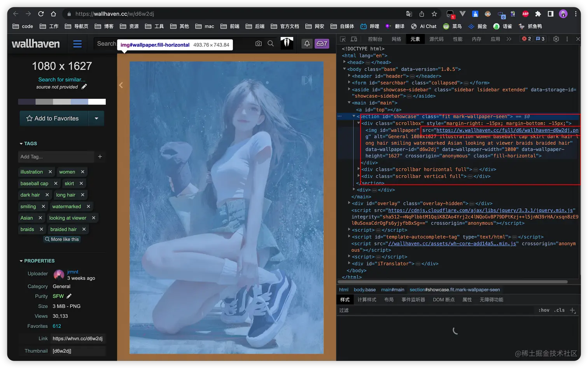Viewport: 588px width, 368px height.
Task: Open DevTools settings gear
Action: coord(556,39)
